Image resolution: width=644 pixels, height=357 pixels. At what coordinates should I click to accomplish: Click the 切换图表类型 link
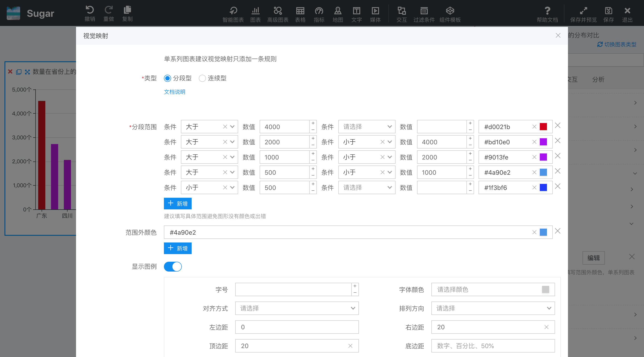point(617,45)
